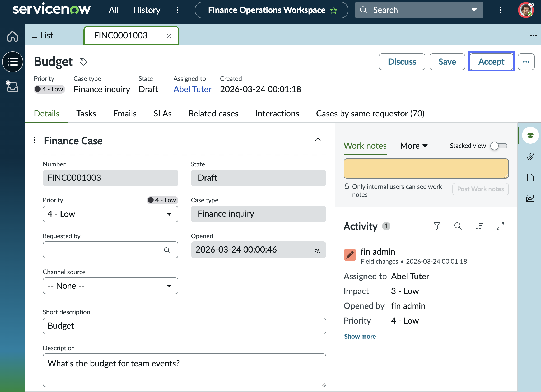This screenshot has height=392, width=541.
Task: Switch to the Emails tab
Action: pyautogui.click(x=125, y=114)
